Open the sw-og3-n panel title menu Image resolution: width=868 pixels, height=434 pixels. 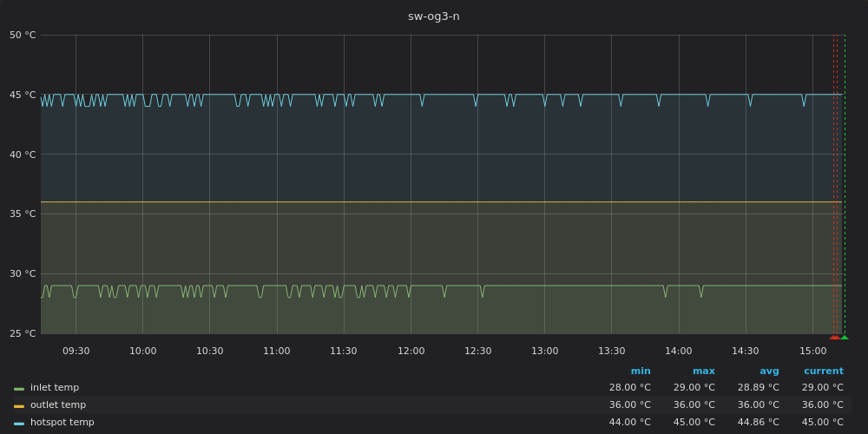pos(433,16)
